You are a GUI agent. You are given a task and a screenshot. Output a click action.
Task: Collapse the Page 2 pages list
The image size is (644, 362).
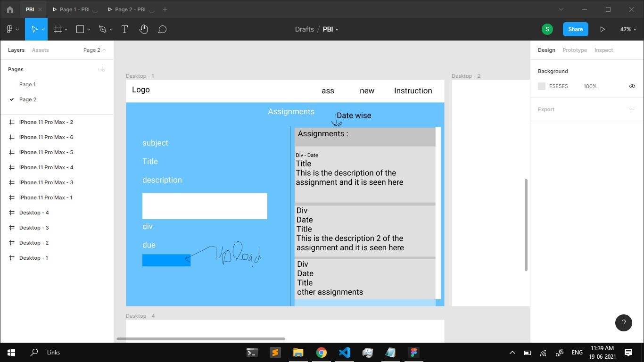[94, 50]
